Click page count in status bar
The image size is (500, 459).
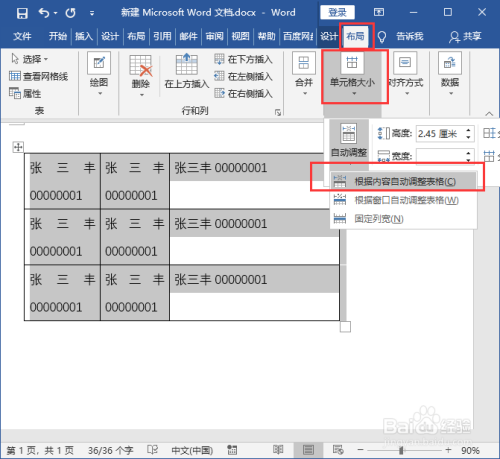coord(40,450)
